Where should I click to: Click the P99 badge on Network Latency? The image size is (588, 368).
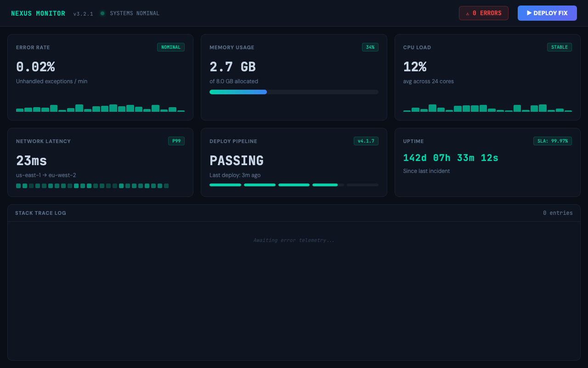(176, 141)
